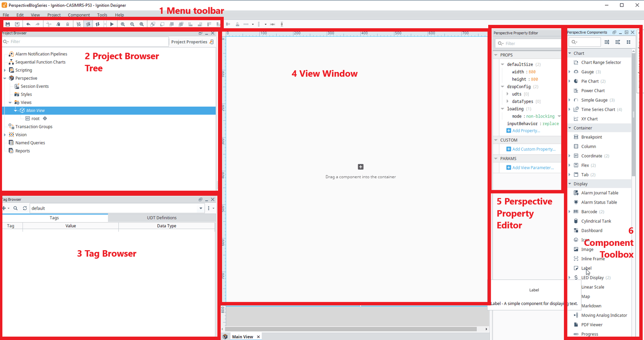Select the Dashboard component
644x340 pixels.
tap(592, 231)
